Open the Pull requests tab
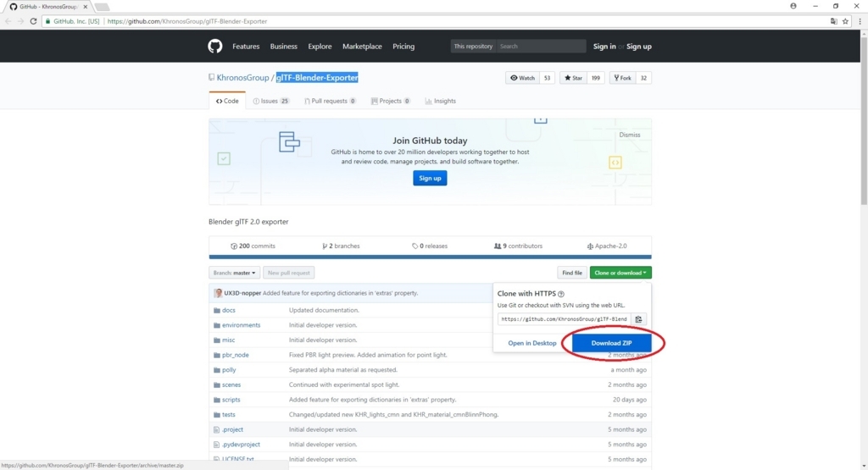This screenshot has height=470, width=868. click(330, 101)
